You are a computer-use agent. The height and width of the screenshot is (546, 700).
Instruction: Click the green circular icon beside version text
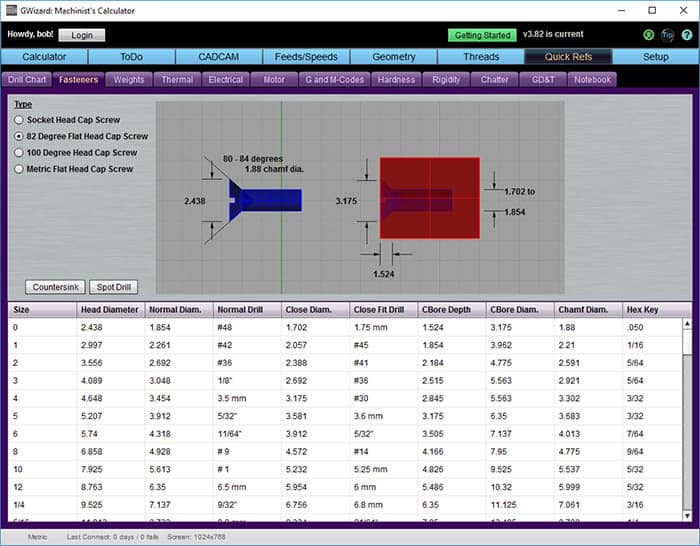[x=647, y=35]
